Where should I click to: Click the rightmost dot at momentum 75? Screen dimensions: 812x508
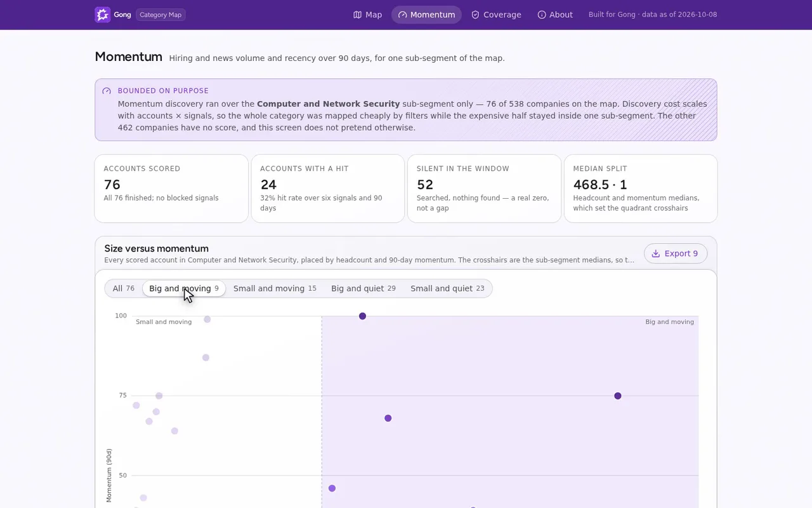click(618, 396)
